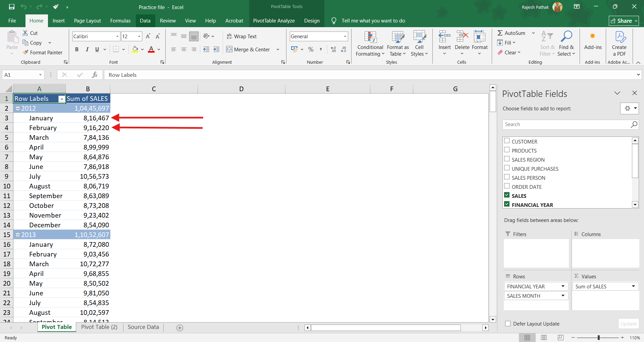
Task: Open the Row Labels filter dropdown
Action: pyautogui.click(x=62, y=99)
